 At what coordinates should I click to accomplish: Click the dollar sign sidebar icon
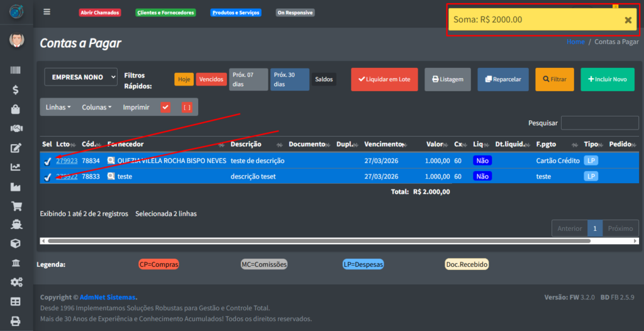pyautogui.click(x=16, y=90)
